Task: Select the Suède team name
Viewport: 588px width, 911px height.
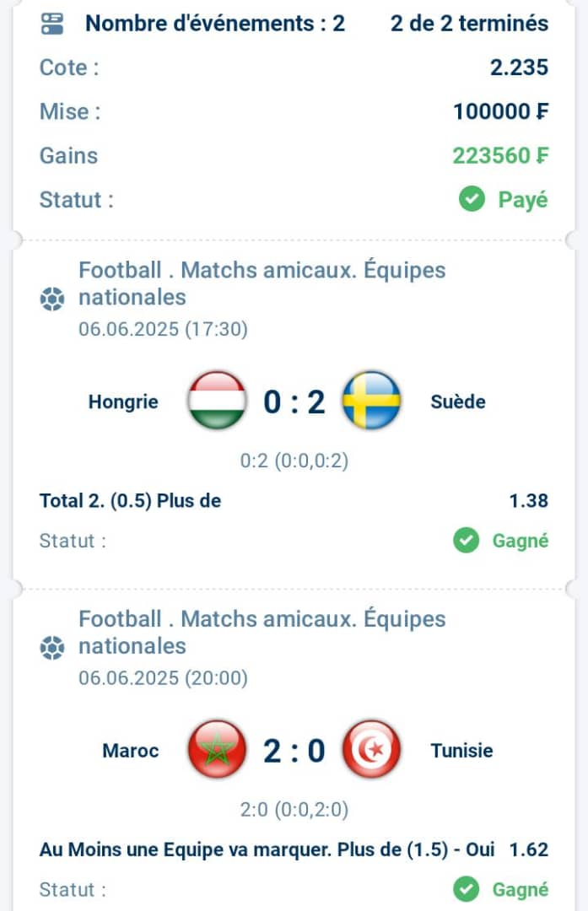Action: [458, 402]
